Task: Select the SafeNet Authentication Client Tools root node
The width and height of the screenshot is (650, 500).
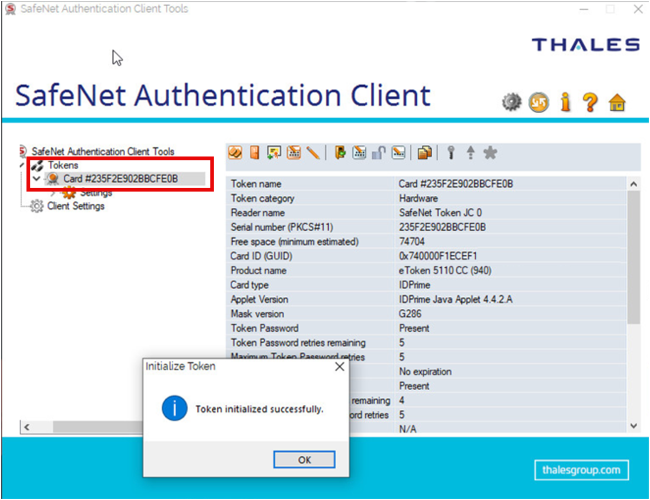Action: (x=103, y=151)
